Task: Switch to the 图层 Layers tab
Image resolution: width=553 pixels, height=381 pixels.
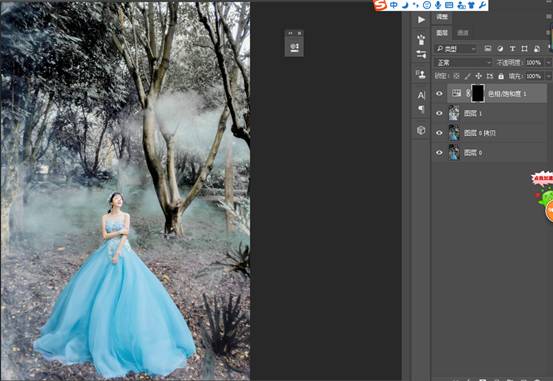Action: coord(442,33)
